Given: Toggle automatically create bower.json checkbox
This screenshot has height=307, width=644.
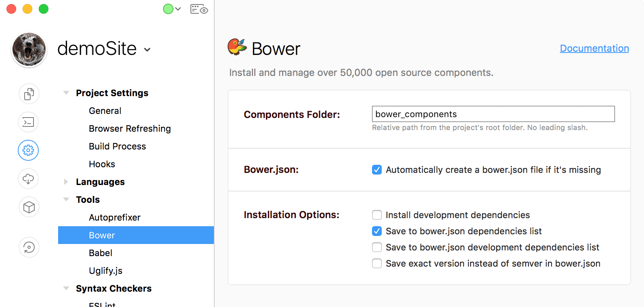Looking at the screenshot, I should (377, 170).
